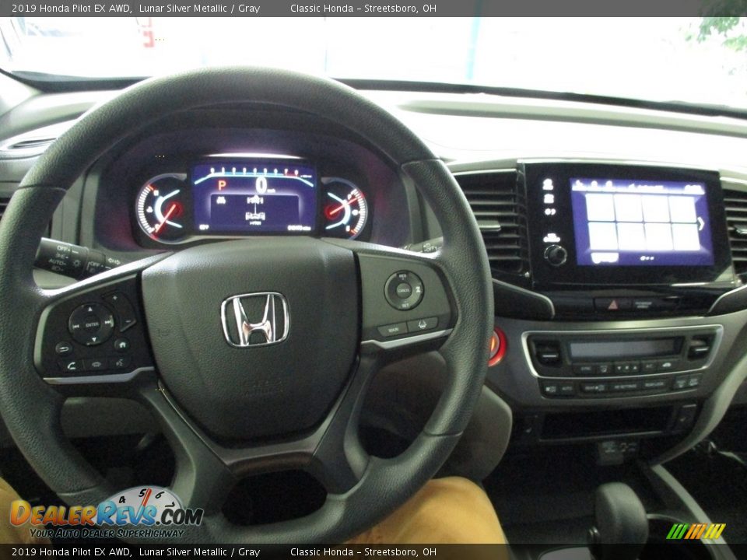Push the ENTER button on steering wheel
The image size is (747, 560).
(x=92, y=325)
